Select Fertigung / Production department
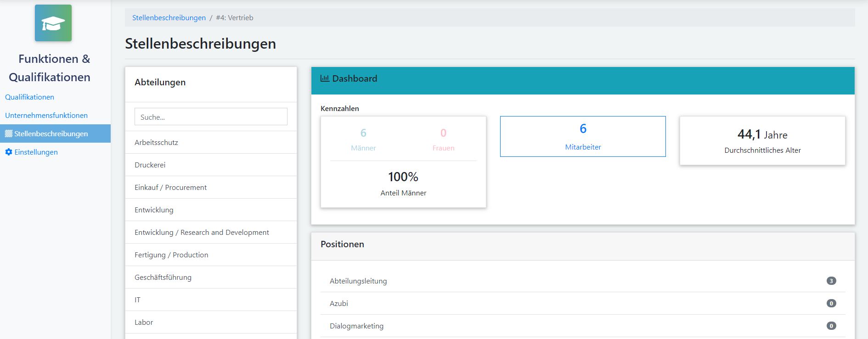Screen dimensions: 868x339 pyautogui.click(x=211, y=255)
